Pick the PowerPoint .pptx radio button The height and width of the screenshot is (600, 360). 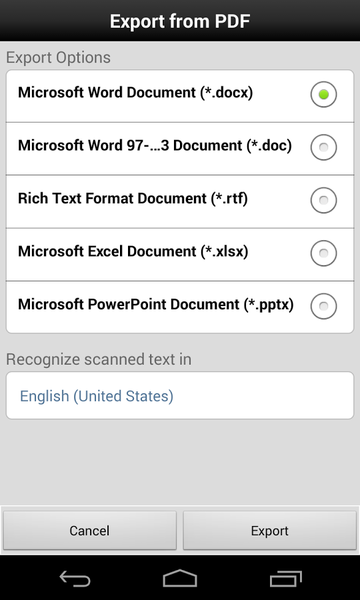pos(324,305)
